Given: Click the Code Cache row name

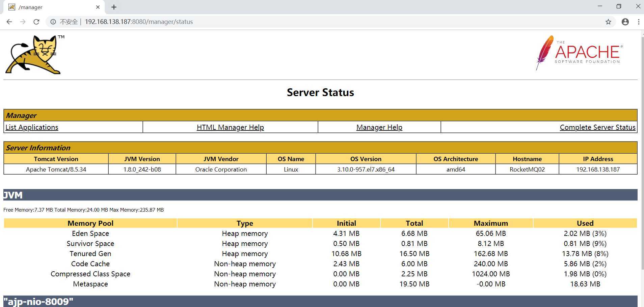Looking at the screenshot, I should (x=90, y=264).
